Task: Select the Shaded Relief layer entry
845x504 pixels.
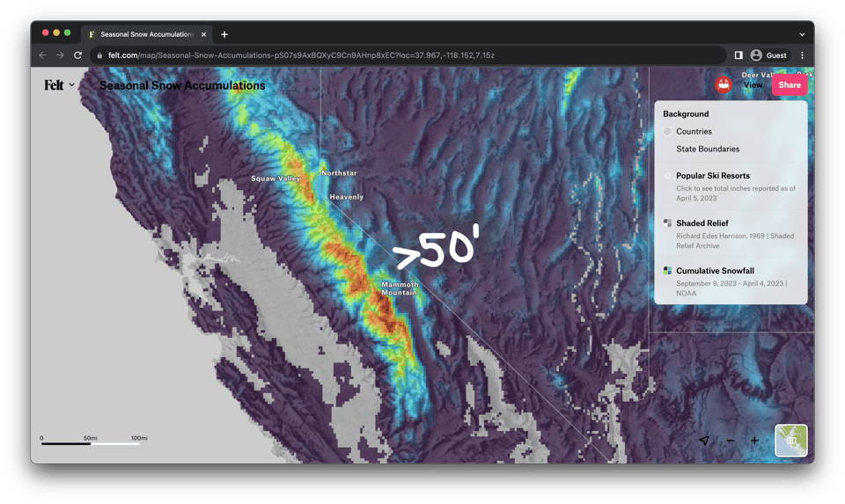Action: tap(702, 223)
